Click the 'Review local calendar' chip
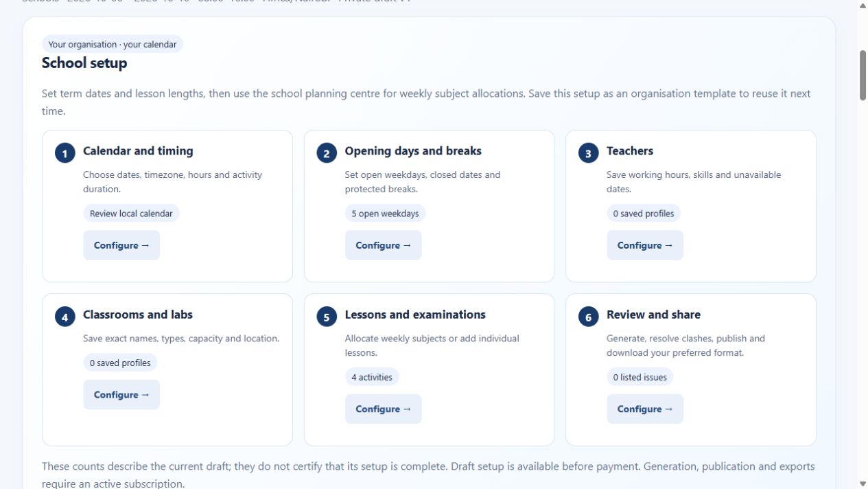Screen dimensions: 868x489 [131, 214]
